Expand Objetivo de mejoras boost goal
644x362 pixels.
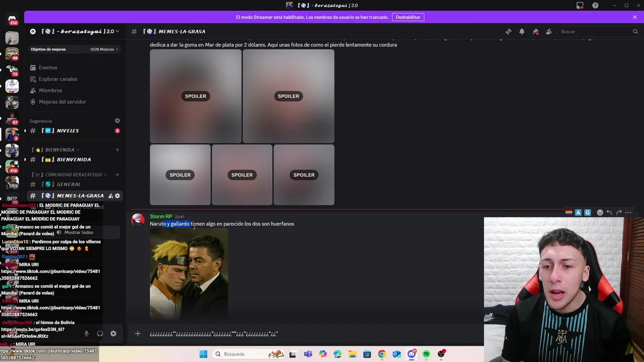[x=74, y=49]
